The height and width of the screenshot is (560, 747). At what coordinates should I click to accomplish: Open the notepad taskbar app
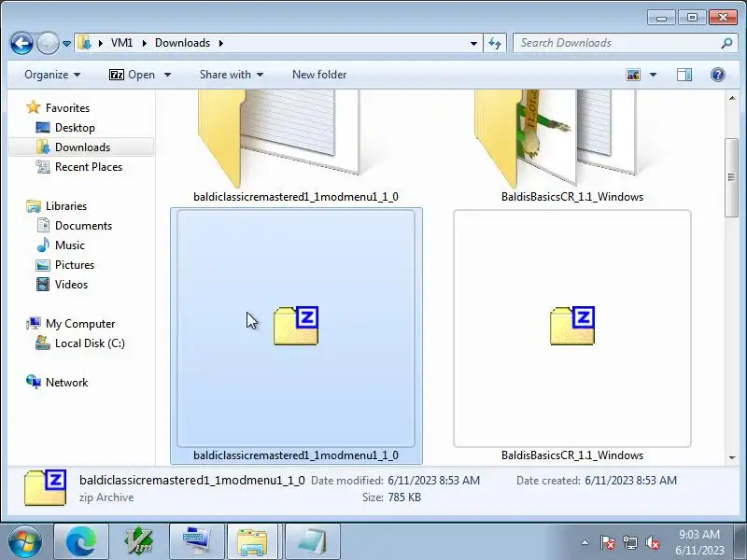pos(313,541)
